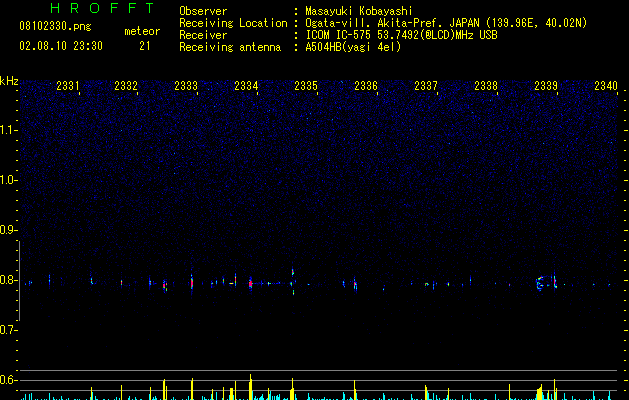Click receiver value ICOM IC-575 53.7492 MHz
Screen dimensions: 629x400
(401, 35)
